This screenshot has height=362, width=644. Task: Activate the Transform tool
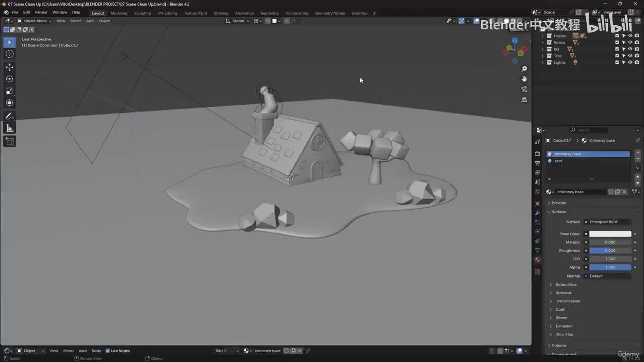(9, 103)
